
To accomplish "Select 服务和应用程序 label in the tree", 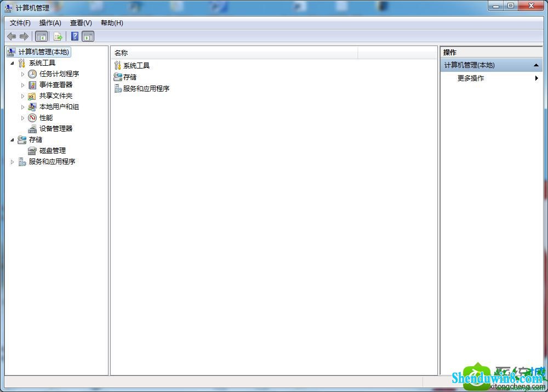I will point(52,162).
